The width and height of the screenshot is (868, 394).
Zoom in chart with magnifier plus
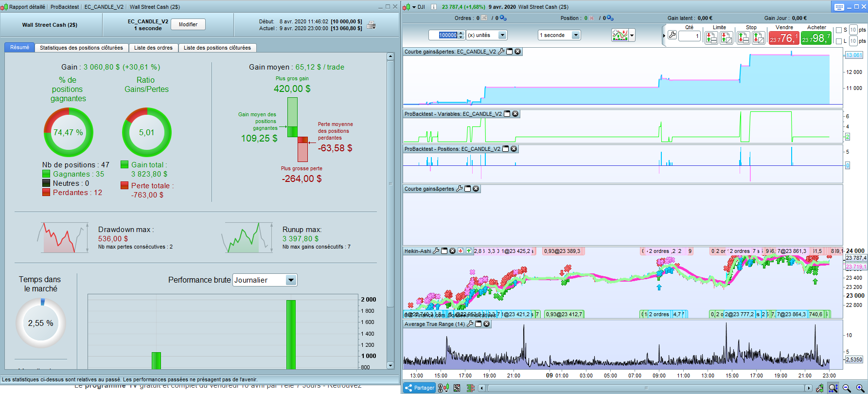pyautogui.click(x=860, y=388)
